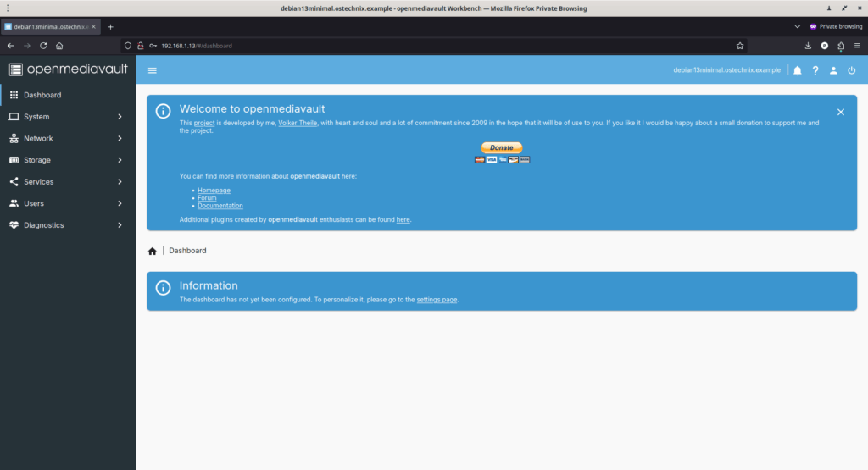The image size is (868, 470).
Task: Click the hostname debian13minimal.ostechnix.example in header
Action: pos(726,70)
